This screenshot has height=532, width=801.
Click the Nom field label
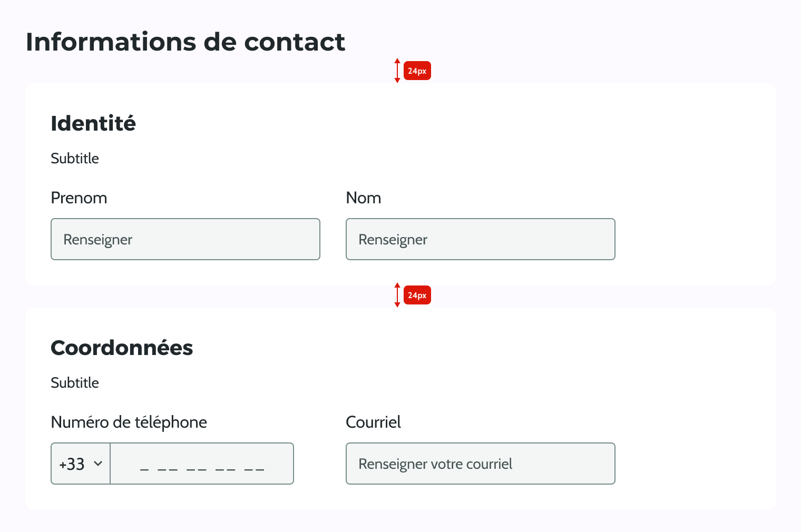[x=363, y=198]
